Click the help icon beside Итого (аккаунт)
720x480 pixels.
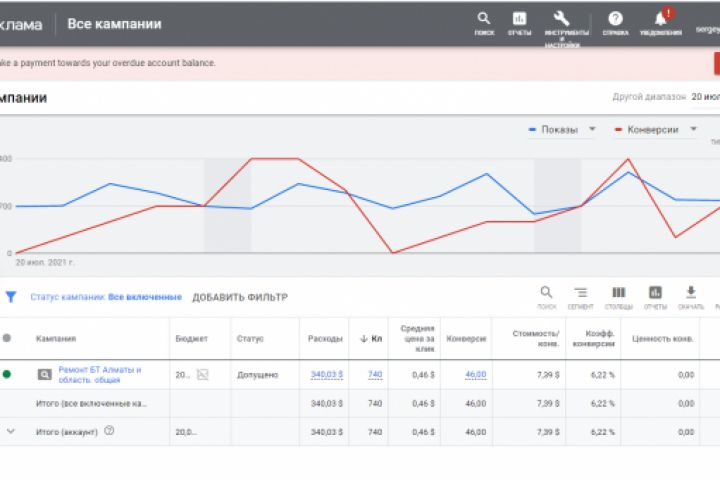point(109,431)
